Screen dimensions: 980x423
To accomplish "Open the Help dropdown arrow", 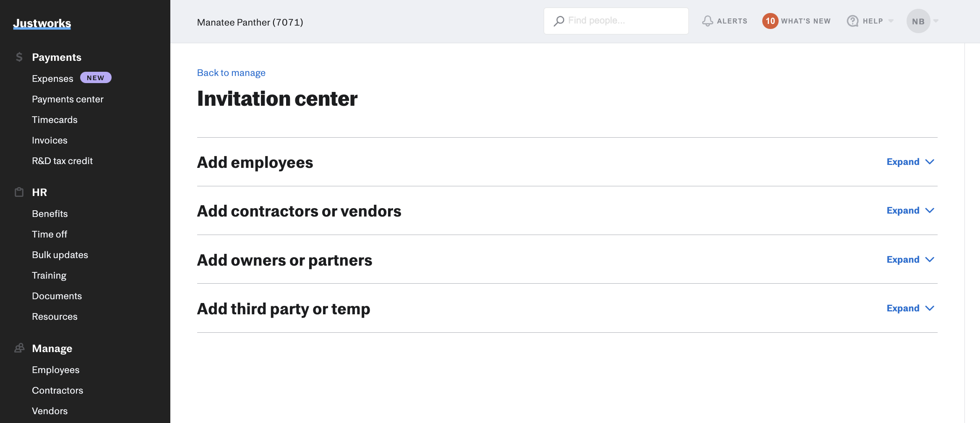I will [x=891, y=21].
